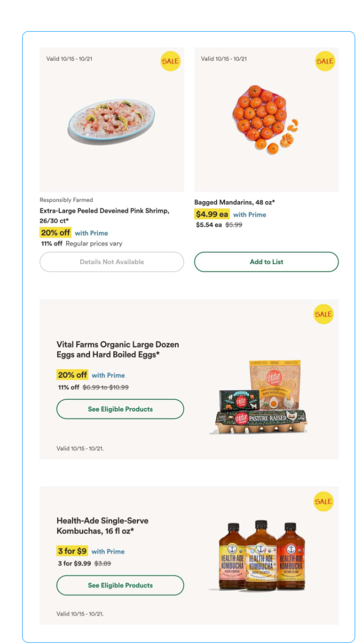
Task: Click the SALE badge on the Vital Farms eggs card
Action: [324, 314]
